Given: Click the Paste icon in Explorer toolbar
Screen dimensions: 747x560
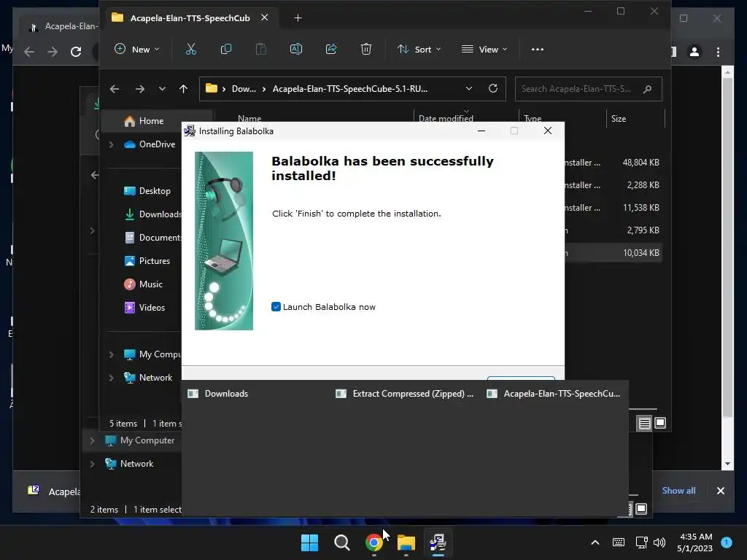Looking at the screenshot, I should (260, 49).
